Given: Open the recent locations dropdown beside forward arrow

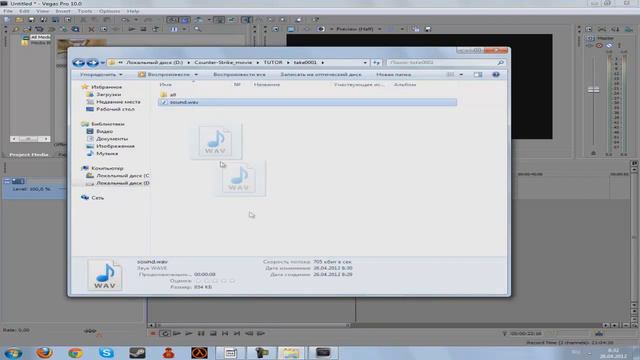Looking at the screenshot, I should pos(102,63).
